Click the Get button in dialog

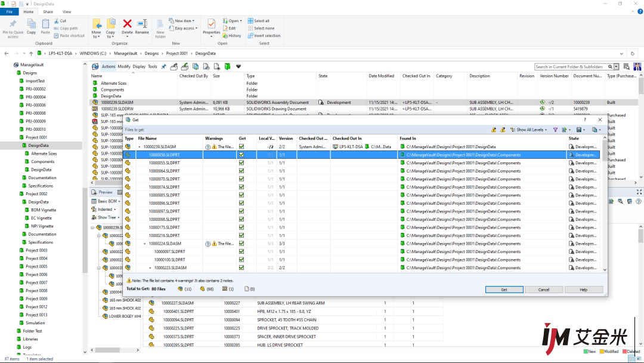[504, 290]
